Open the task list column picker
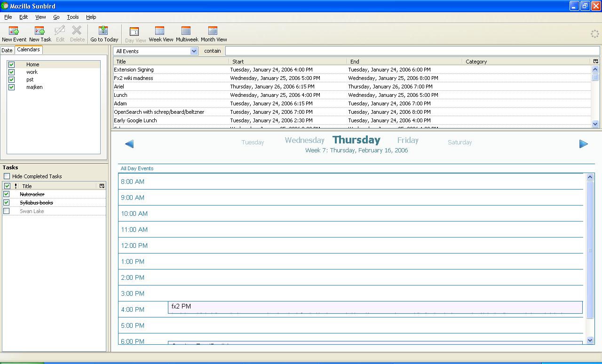The width and height of the screenshot is (602, 364). click(102, 186)
